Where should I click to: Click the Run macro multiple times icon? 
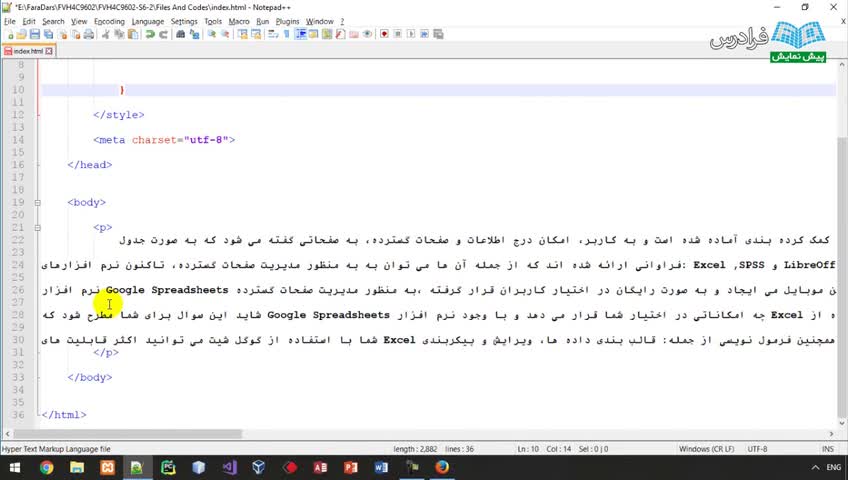pos(425,34)
